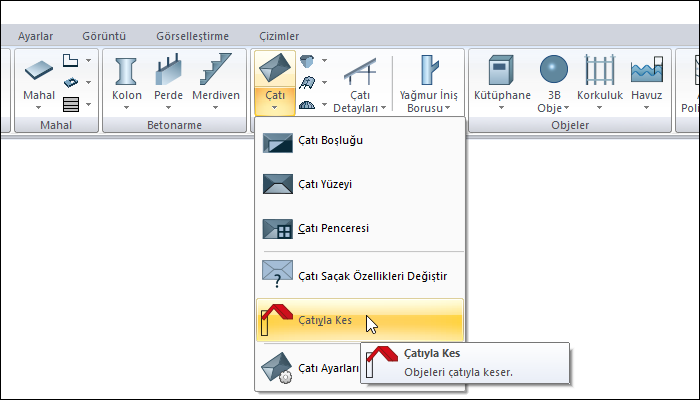Click the Mahal room tool icon
The height and width of the screenshot is (400, 700).
tap(40, 74)
